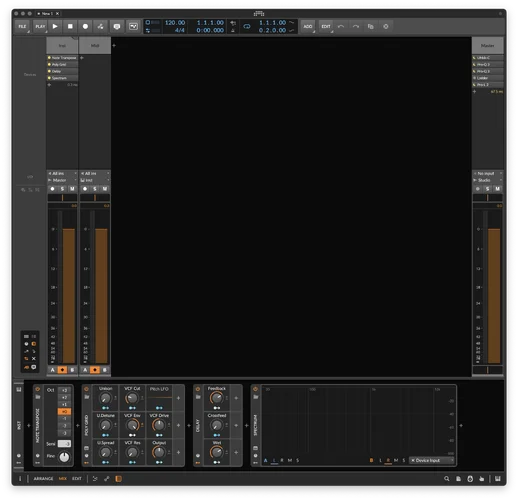
Task: Arm record on the Midi track
Action: pos(85,189)
